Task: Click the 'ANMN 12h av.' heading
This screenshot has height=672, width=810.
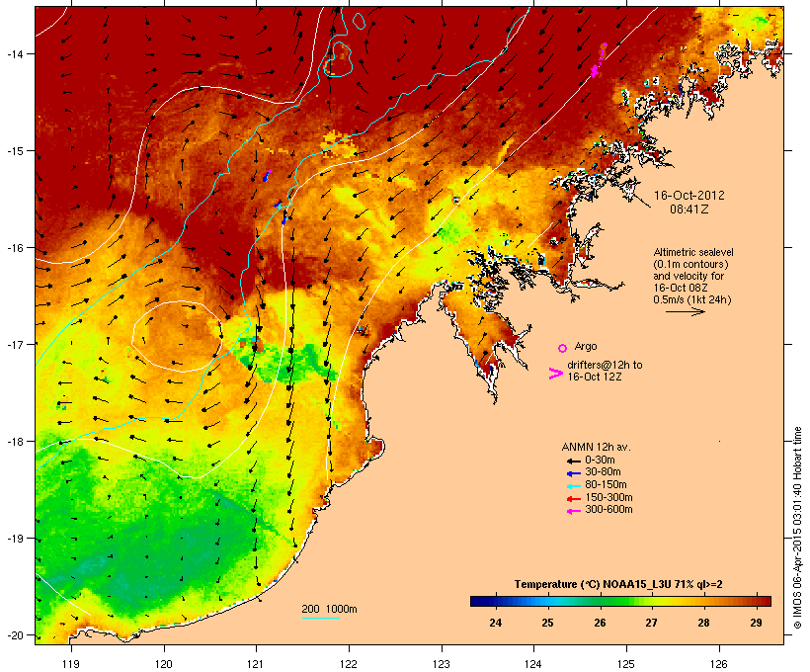Action: (596, 447)
